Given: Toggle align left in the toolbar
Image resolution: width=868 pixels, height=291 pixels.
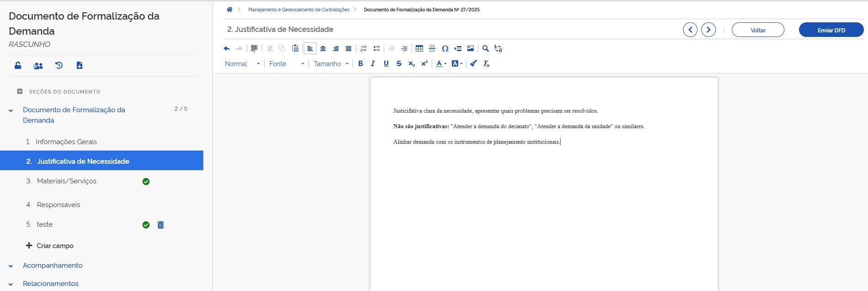Looking at the screenshot, I should click(x=310, y=48).
